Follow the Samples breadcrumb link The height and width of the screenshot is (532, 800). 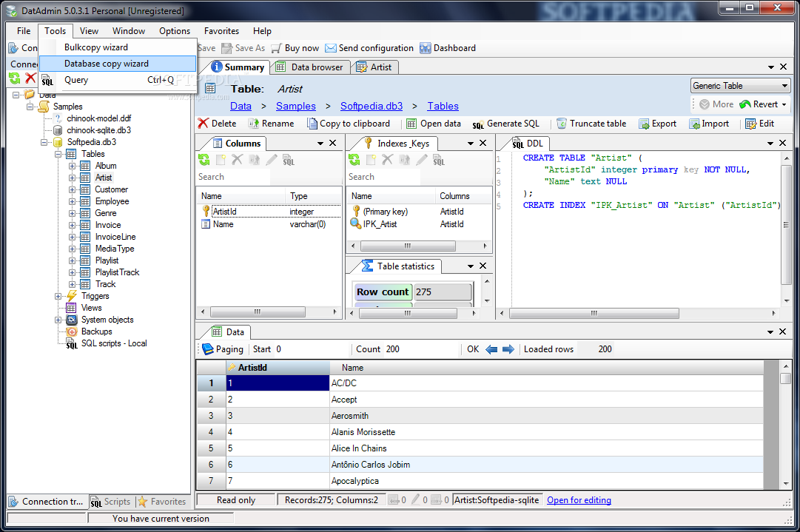pos(296,106)
